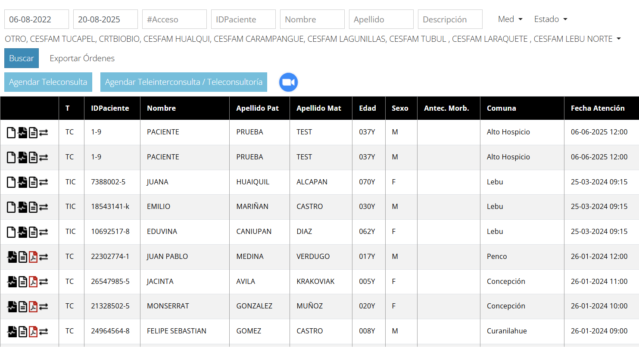
Task: Click the Fecha Atención column header
Action: 597,108
